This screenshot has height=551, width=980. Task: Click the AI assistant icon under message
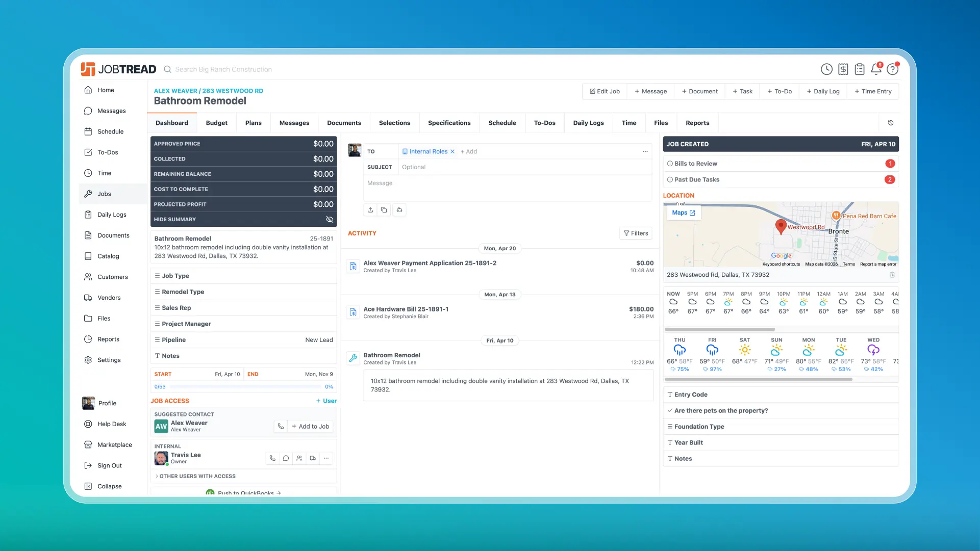click(399, 210)
